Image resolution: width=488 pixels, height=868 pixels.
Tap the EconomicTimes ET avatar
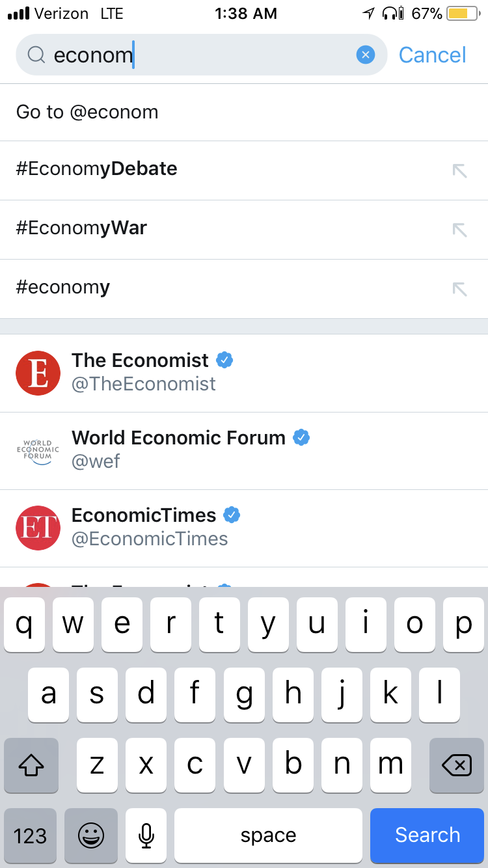38,528
